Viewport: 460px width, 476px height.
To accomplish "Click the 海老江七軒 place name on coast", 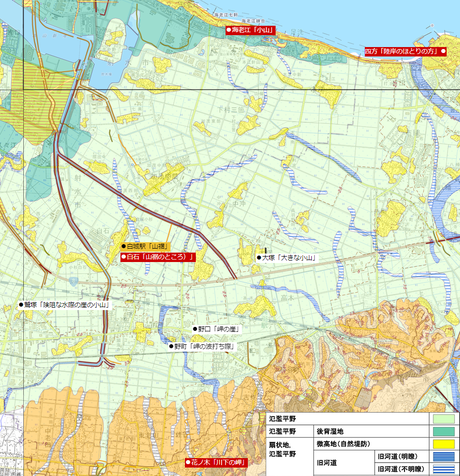I will (227, 16).
